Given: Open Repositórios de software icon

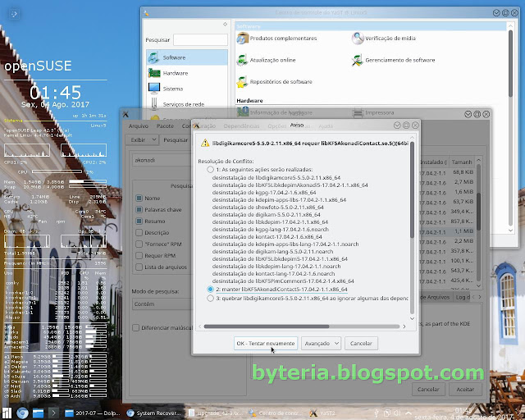Looking at the screenshot, I should coord(243,82).
